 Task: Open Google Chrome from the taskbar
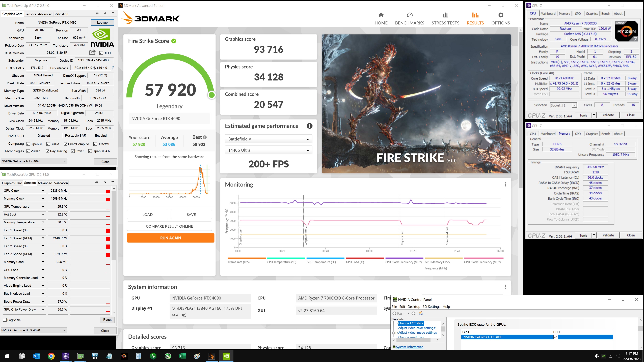click(51, 356)
